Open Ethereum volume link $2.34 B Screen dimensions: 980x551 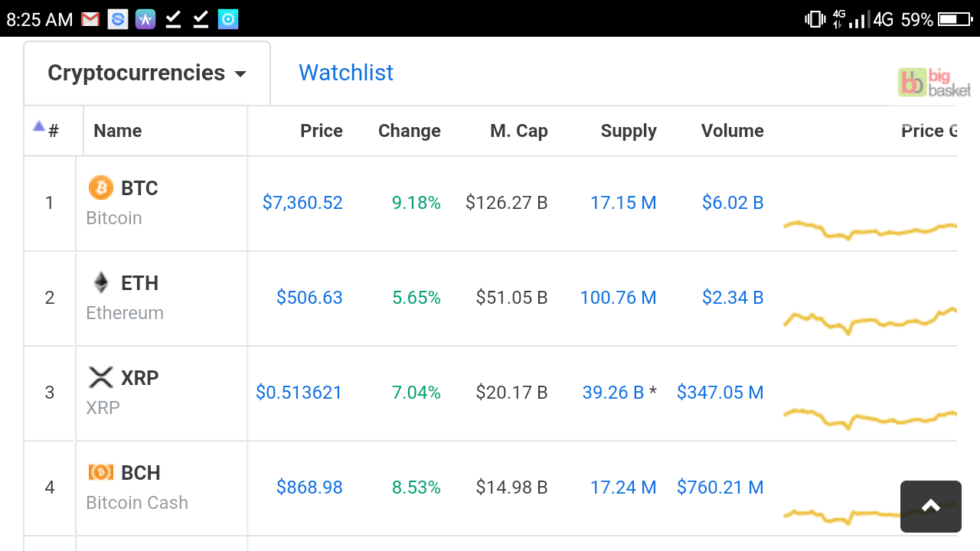[733, 298]
